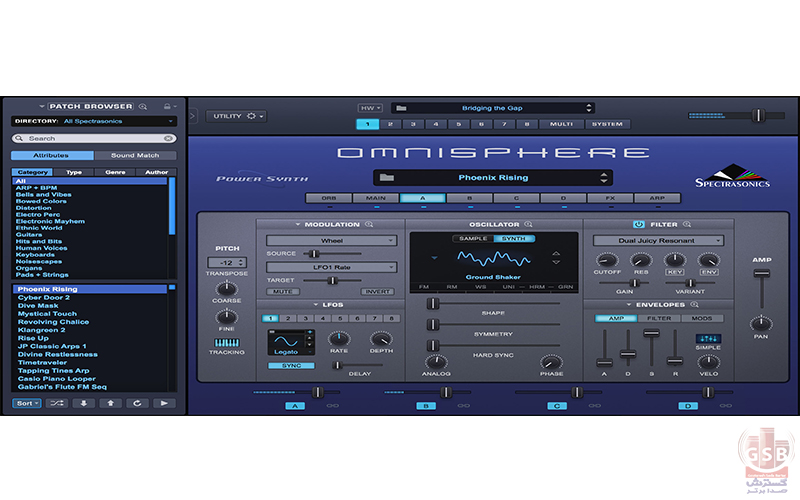
Task: Open keyboard Tracking icon under Pitch
Action: pyautogui.click(x=227, y=343)
